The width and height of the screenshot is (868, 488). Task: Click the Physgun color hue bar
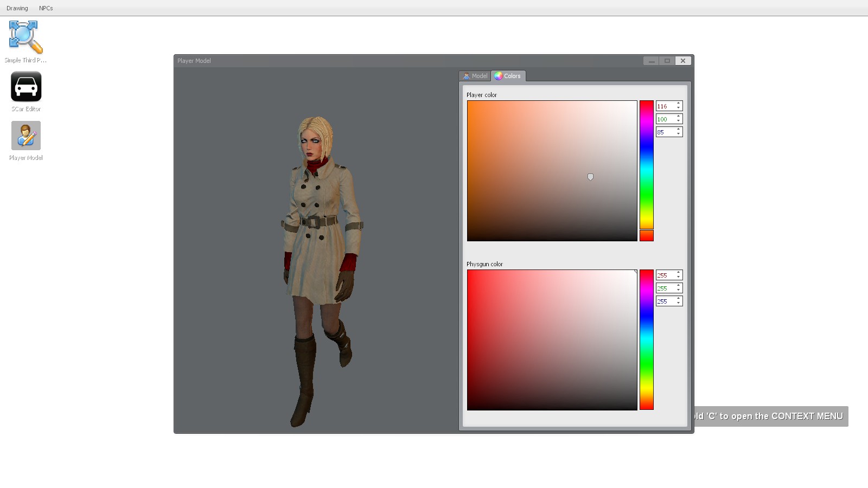[x=646, y=340]
